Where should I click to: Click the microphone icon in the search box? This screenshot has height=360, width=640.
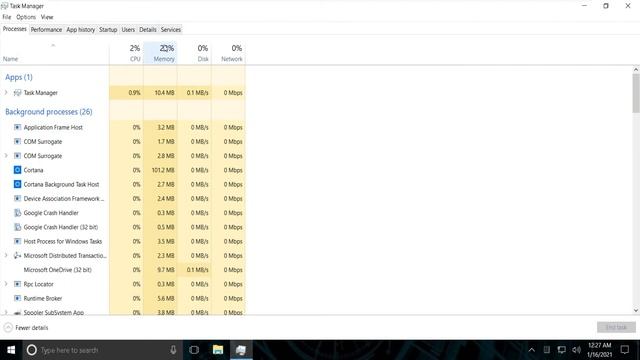[x=173, y=350]
